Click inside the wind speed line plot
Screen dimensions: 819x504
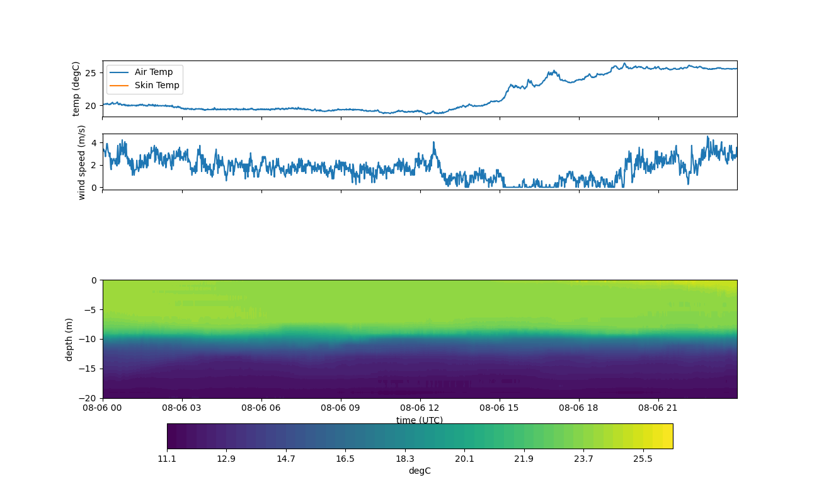[420, 162]
